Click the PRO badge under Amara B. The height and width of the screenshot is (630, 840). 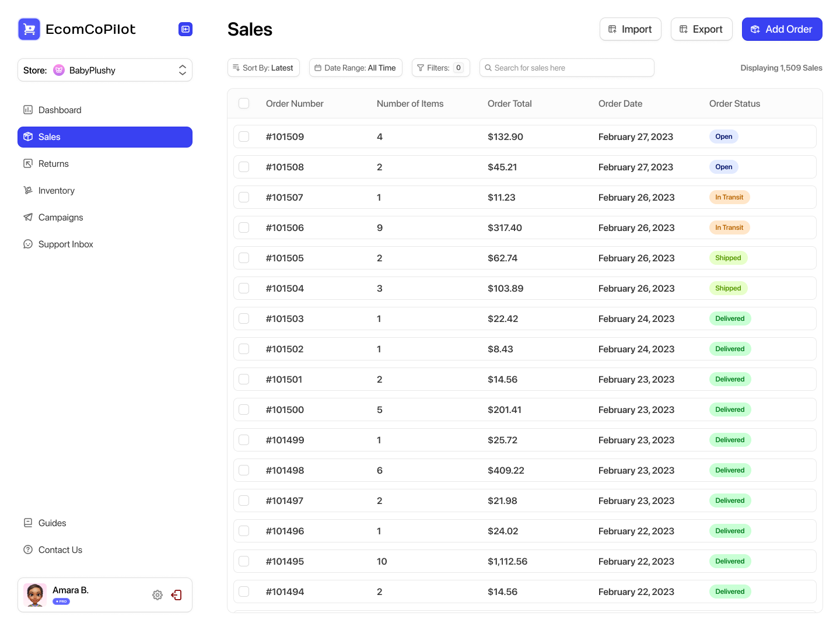point(61,601)
